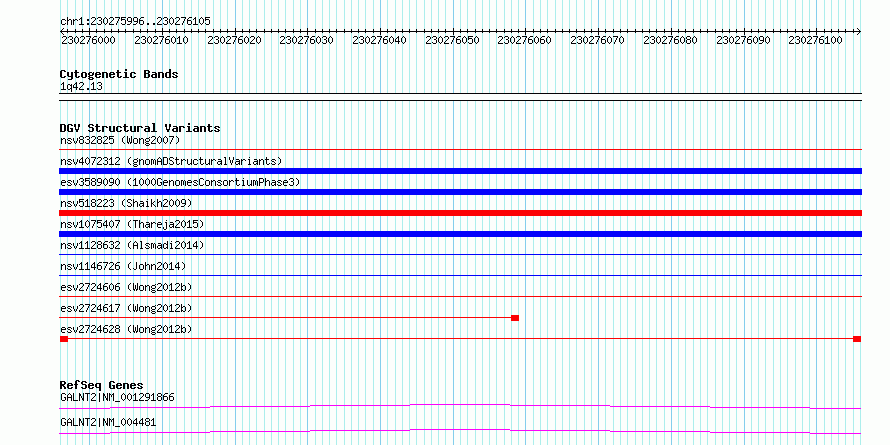Click thick blue bar under esv3589090
This screenshot has width=890, height=445.
(460, 192)
